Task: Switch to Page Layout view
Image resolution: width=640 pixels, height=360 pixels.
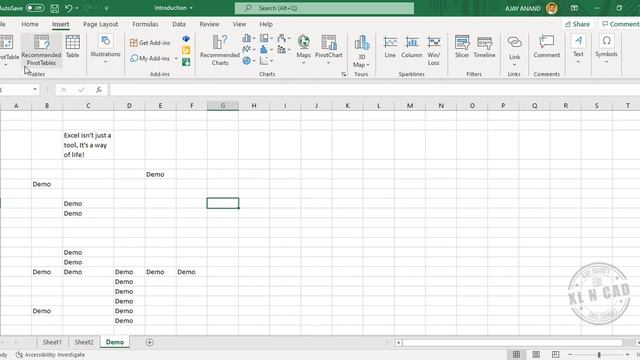Action: point(536,354)
